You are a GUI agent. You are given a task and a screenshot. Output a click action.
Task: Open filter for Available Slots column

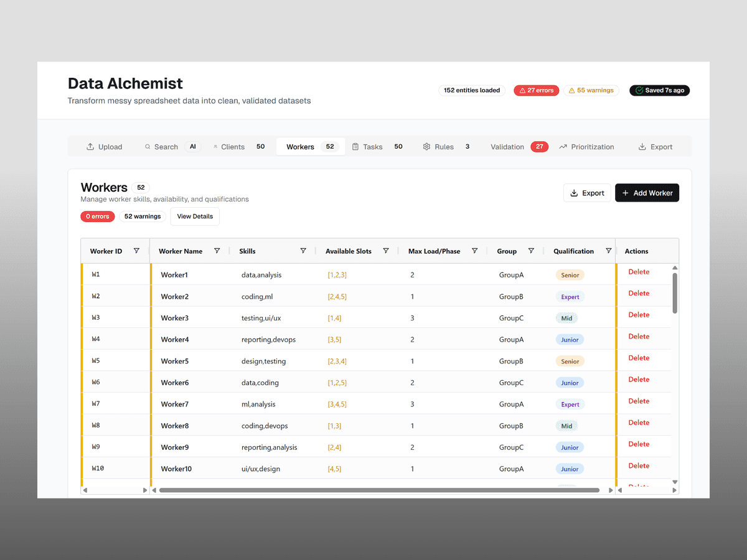(386, 251)
